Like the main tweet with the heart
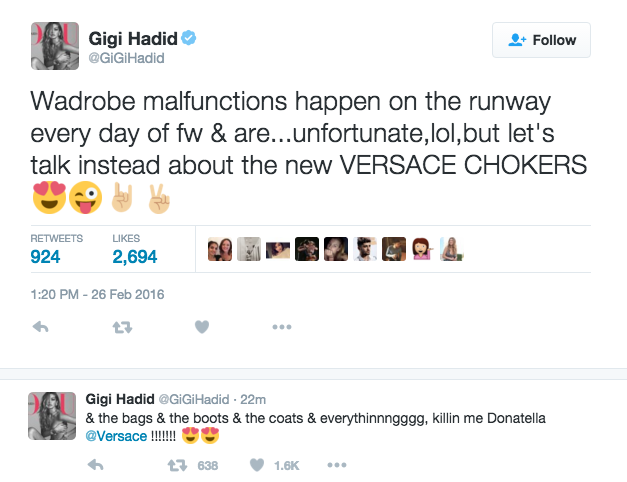Image resolution: width=627 pixels, height=482 pixels. tap(201, 327)
